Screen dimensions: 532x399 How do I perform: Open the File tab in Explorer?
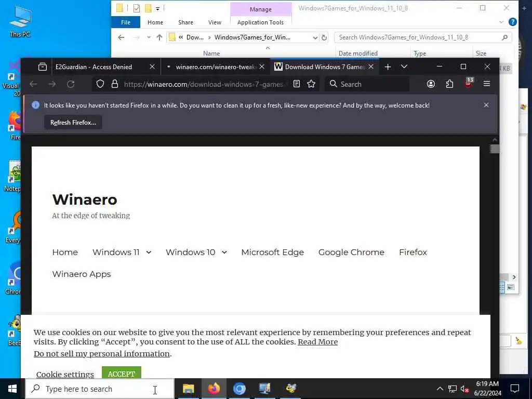(126, 22)
